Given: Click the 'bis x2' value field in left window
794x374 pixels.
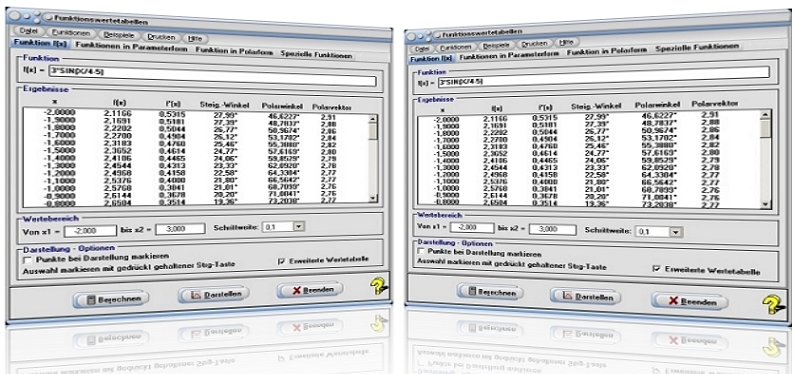Looking at the screenshot, I should pos(180,229).
